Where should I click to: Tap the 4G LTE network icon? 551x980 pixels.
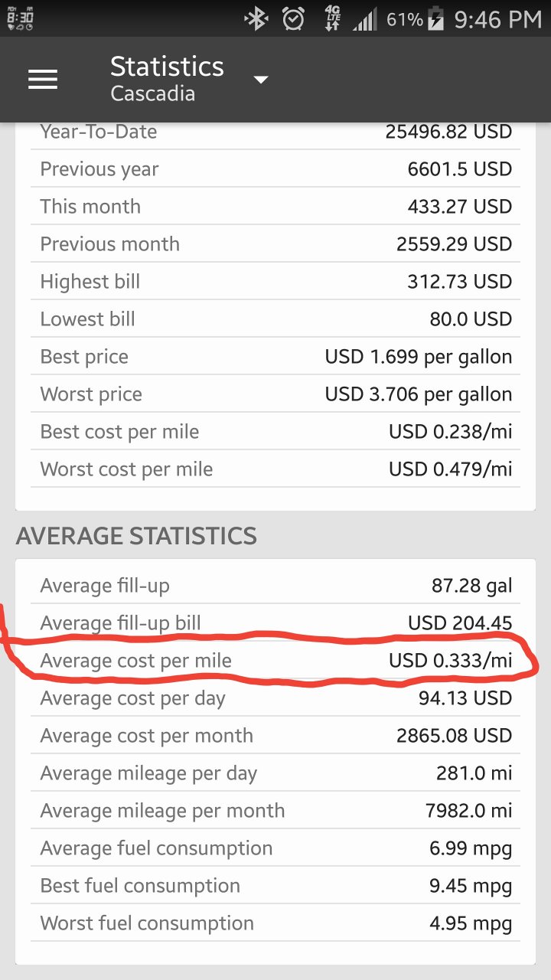(332, 19)
